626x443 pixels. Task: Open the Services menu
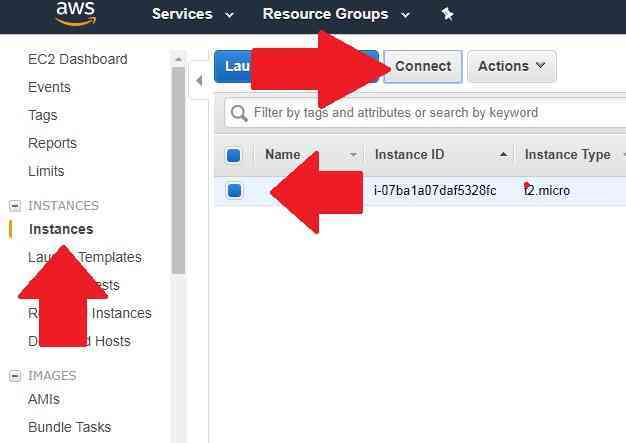[192, 14]
